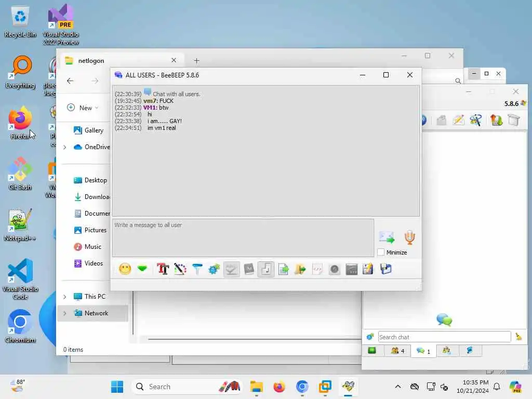Change chat font with the TT icon
Screen dimensions: 532x399
click(163, 269)
